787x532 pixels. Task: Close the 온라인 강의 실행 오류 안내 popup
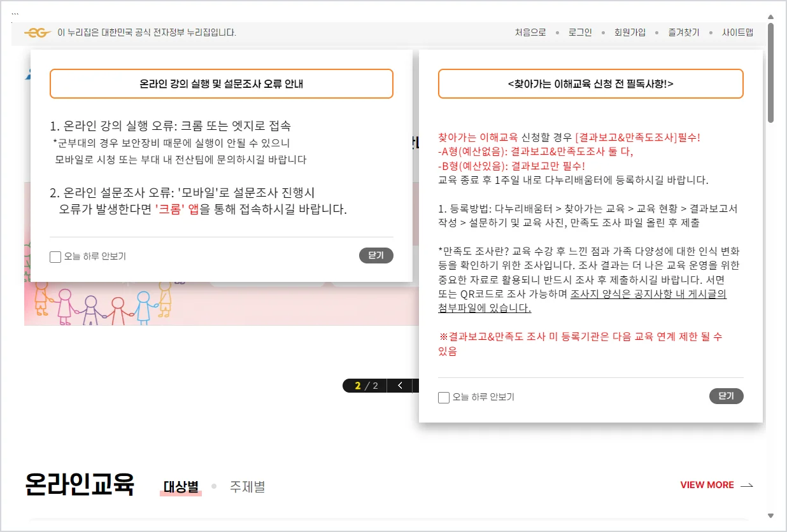376,256
